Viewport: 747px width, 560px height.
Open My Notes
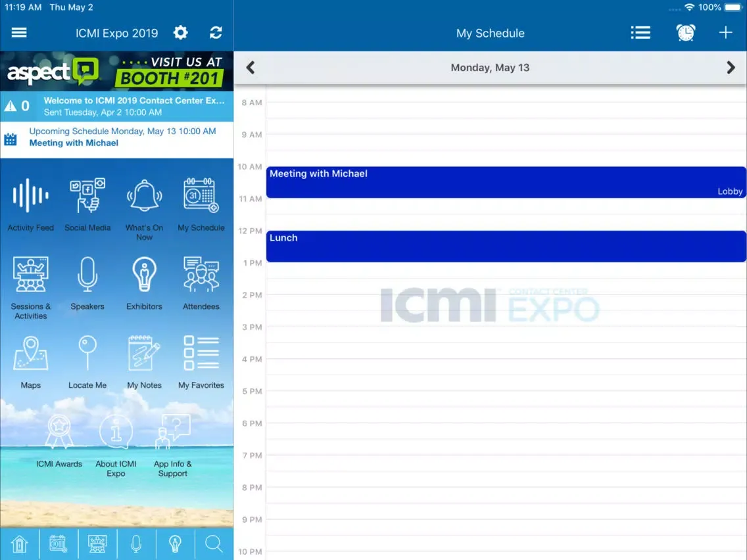[x=145, y=362]
